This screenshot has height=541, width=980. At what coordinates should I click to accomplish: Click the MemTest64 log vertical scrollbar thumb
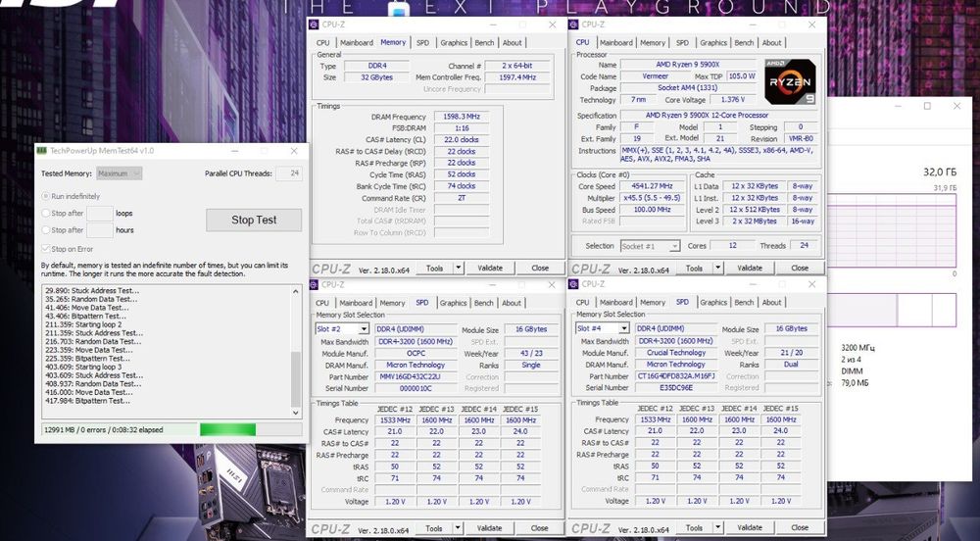pos(296,379)
